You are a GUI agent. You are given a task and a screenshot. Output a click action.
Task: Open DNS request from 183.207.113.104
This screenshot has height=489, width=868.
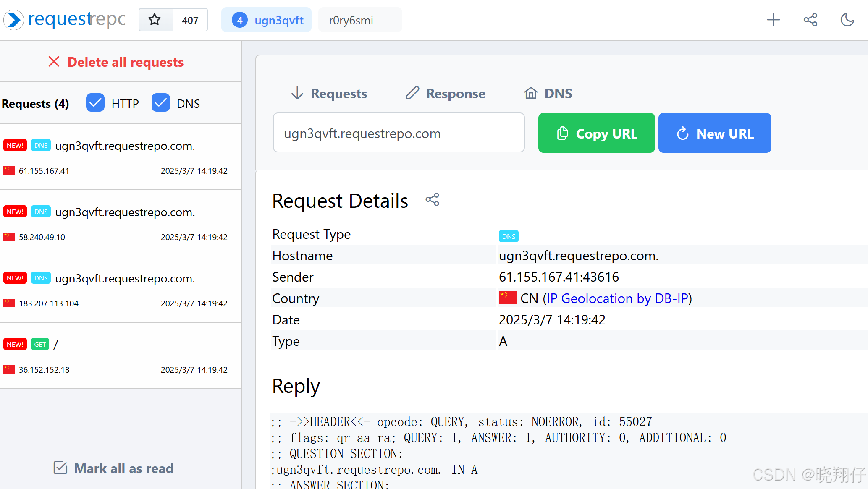click(121, 290)
